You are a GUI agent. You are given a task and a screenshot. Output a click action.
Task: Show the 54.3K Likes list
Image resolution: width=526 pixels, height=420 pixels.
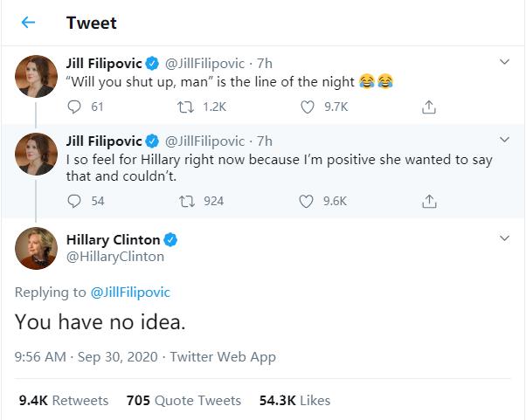click(295, 400)
